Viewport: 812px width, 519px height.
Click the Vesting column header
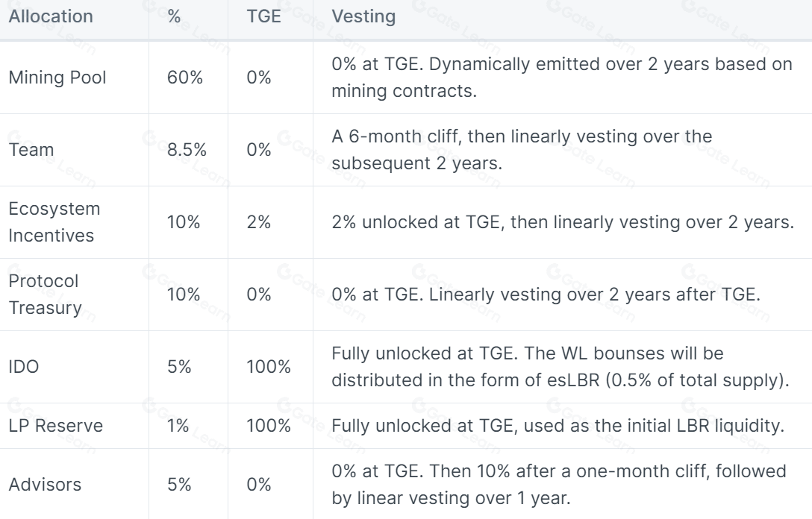coord(363,16)
